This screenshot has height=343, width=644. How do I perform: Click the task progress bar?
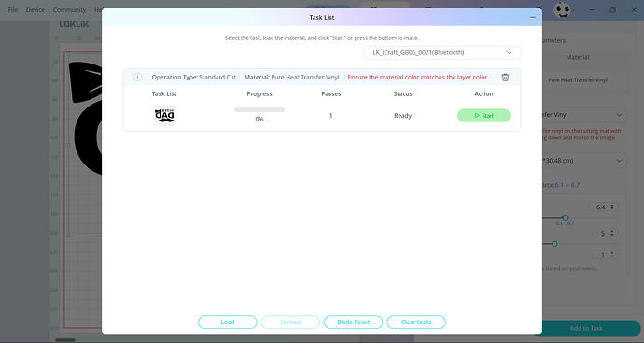click(259, 109)
